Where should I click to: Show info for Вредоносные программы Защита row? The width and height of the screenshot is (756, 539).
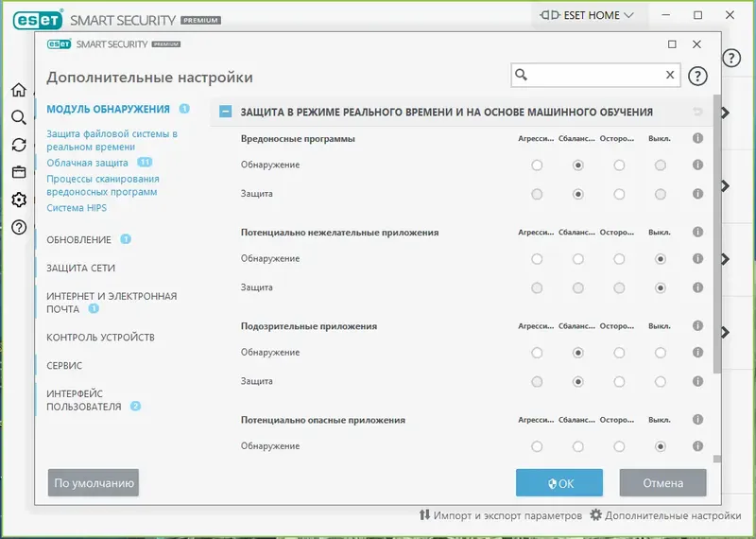697,194
